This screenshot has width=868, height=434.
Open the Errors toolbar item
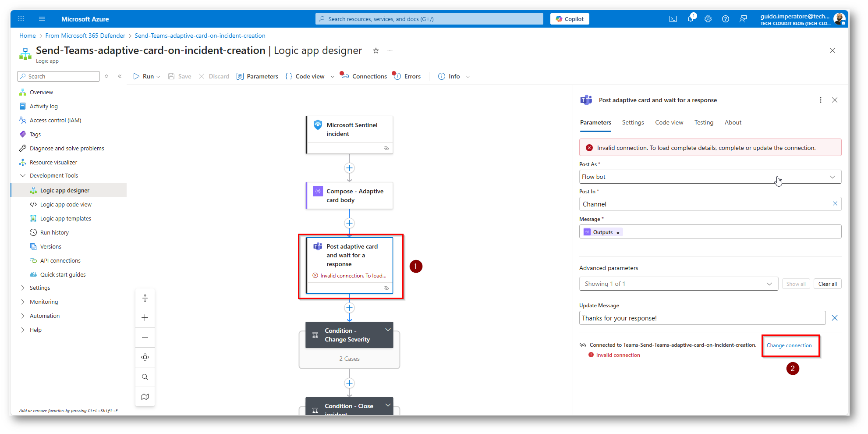[407, 76]
